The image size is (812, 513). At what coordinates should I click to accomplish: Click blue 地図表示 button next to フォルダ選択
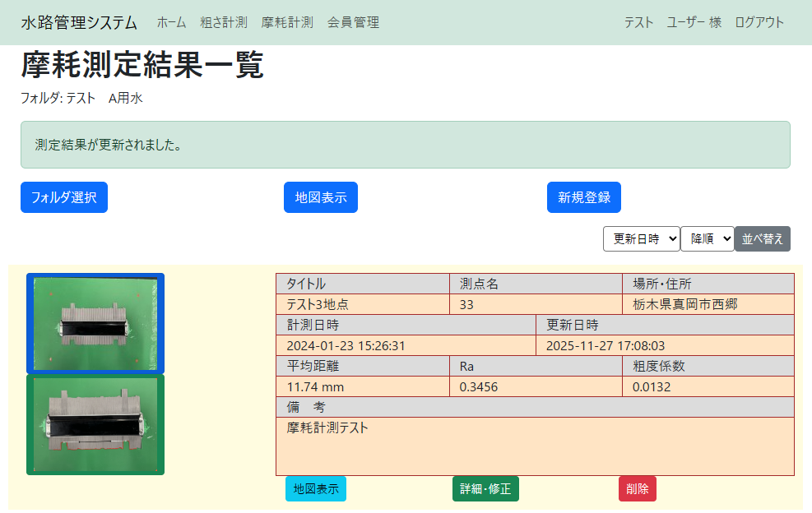320,197
